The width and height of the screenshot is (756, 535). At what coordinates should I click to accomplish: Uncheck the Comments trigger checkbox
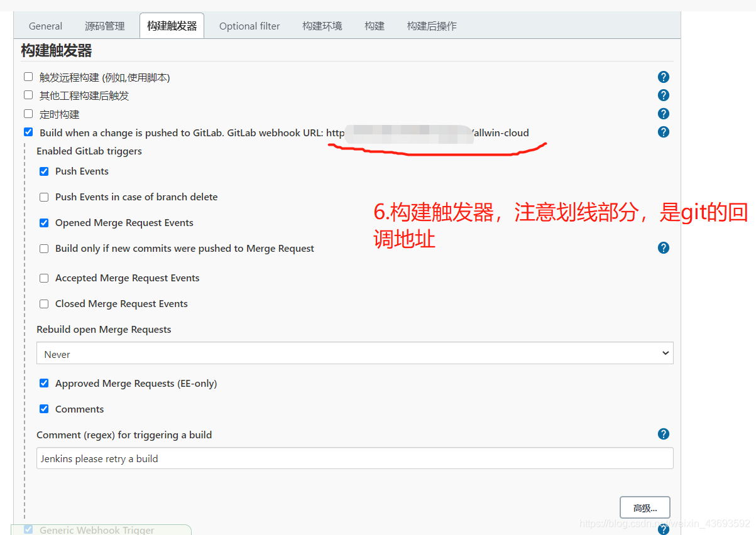click(44, 409)
